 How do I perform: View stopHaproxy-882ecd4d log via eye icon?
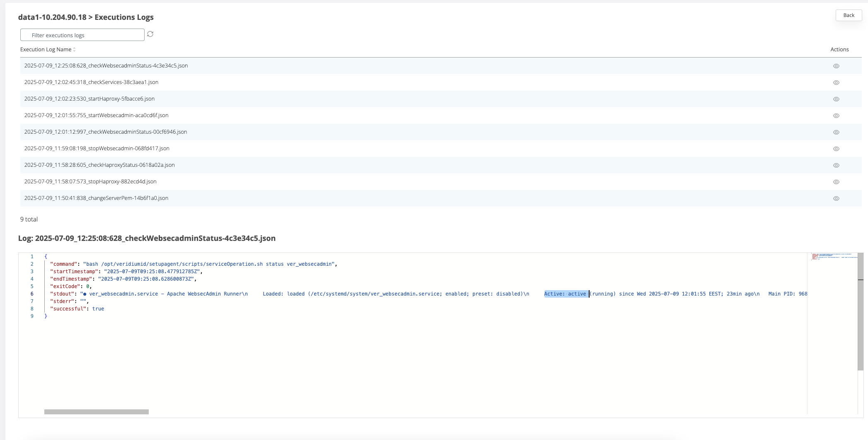coord(836,182)
